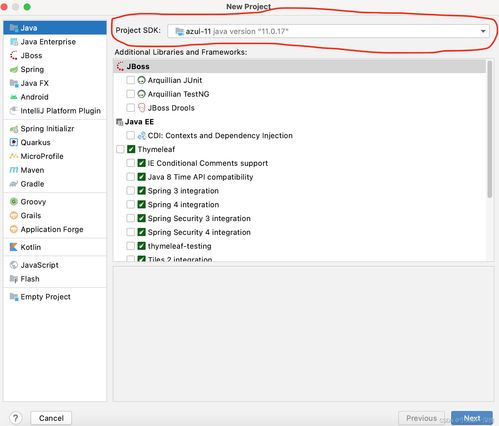The width and height of the screenshot is (499, 426).
Task: Check thymeleaf-testing checkbox
Action: point(130,246)
